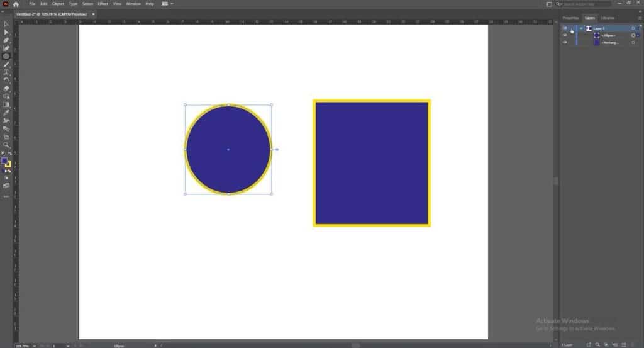Hide the Ellipse sublayer eye icon
The image size is (644, 348).
565,35
